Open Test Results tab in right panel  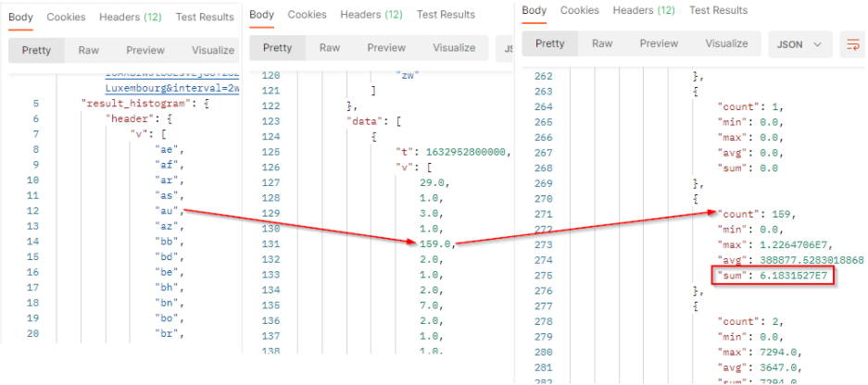pos(719,10)
